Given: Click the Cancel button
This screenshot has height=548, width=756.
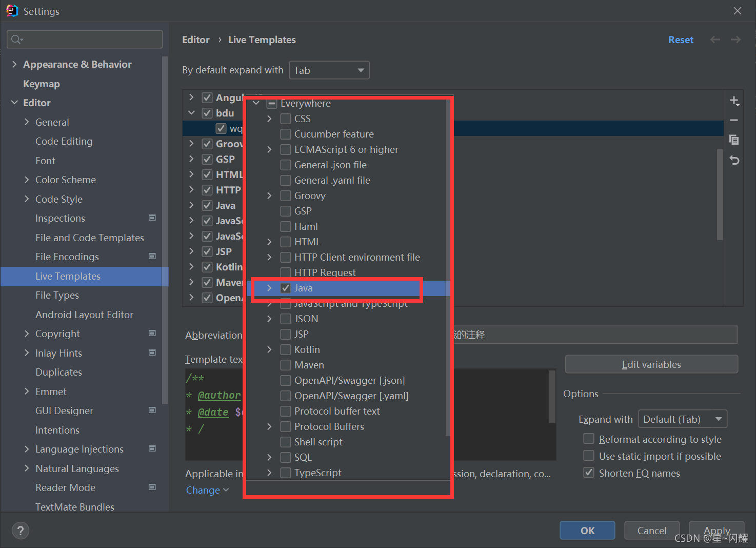Looking at the screenshot, I should pyautogui.click(x=652, y=531).
